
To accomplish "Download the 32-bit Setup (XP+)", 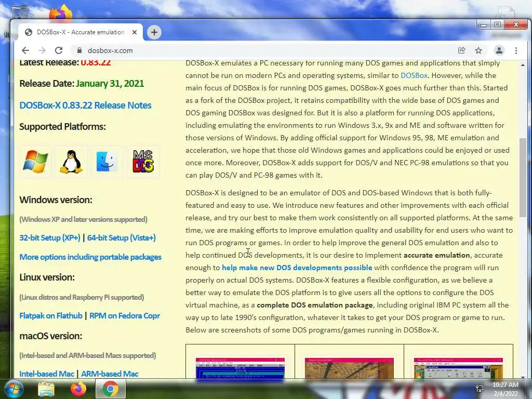I will point(50,238).
